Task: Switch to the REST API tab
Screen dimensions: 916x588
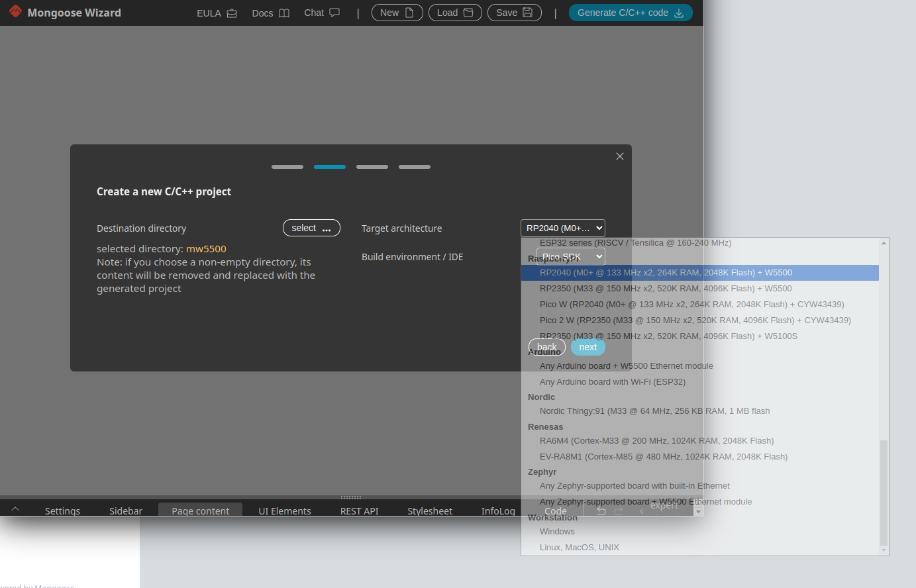Action: 359,511
